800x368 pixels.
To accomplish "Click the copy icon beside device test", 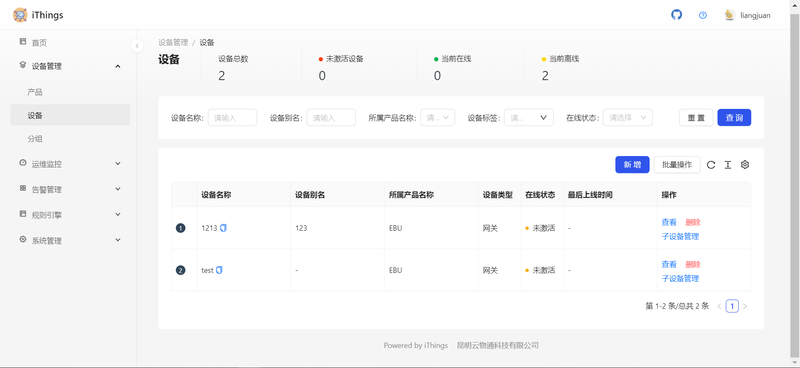I will tap(219, 270).
